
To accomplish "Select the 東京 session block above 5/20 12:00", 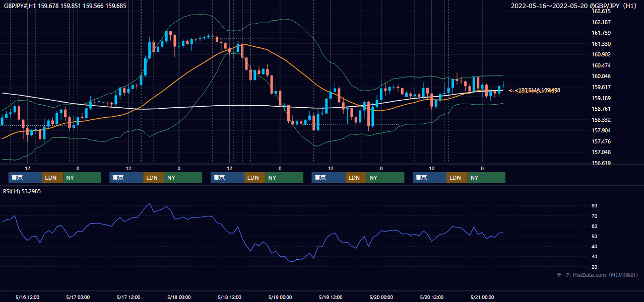I will click(x=429, y=178).
